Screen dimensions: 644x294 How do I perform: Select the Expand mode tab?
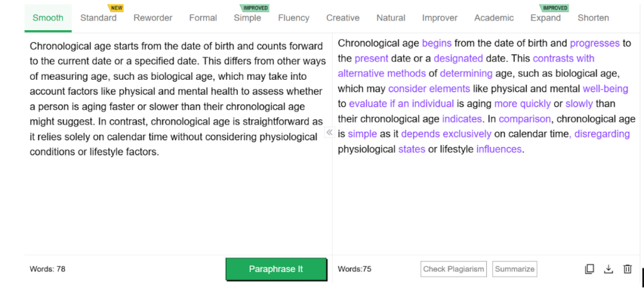545,18
